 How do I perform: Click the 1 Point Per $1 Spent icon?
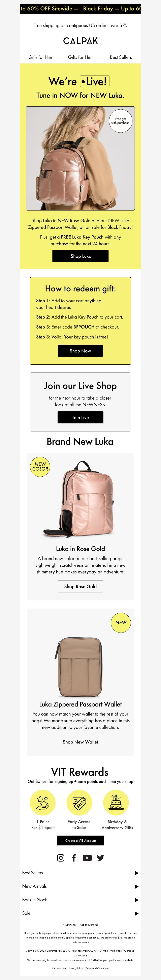tap(43, 803)
